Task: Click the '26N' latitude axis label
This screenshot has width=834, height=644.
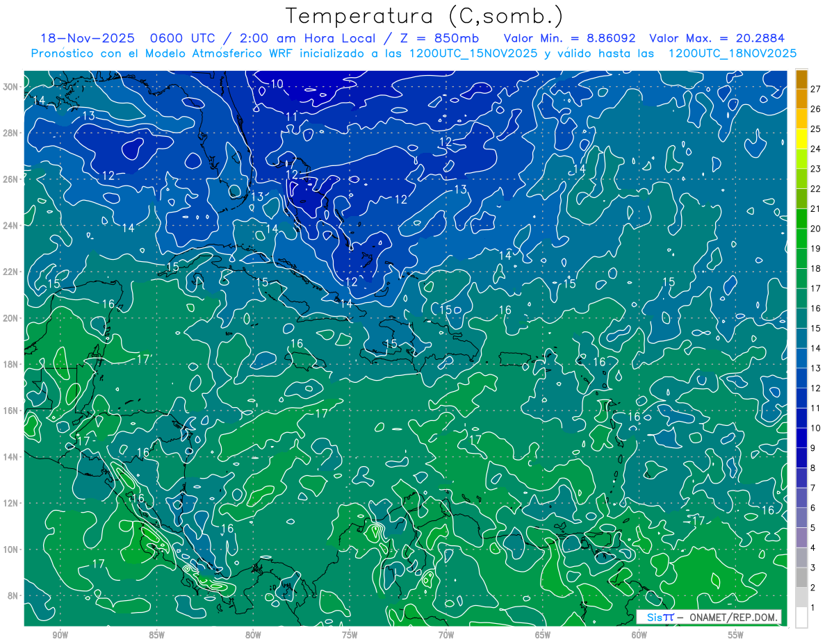Action: (10, 179)
